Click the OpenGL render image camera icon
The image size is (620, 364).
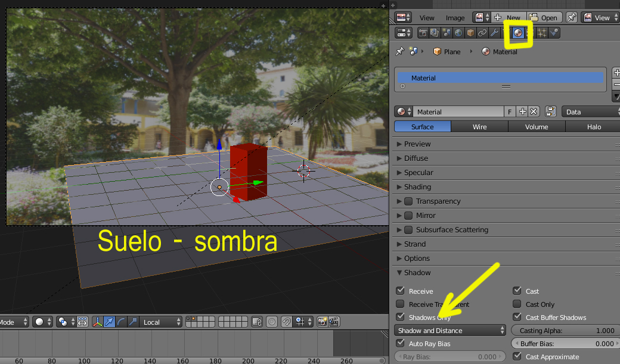pos(323,322)
